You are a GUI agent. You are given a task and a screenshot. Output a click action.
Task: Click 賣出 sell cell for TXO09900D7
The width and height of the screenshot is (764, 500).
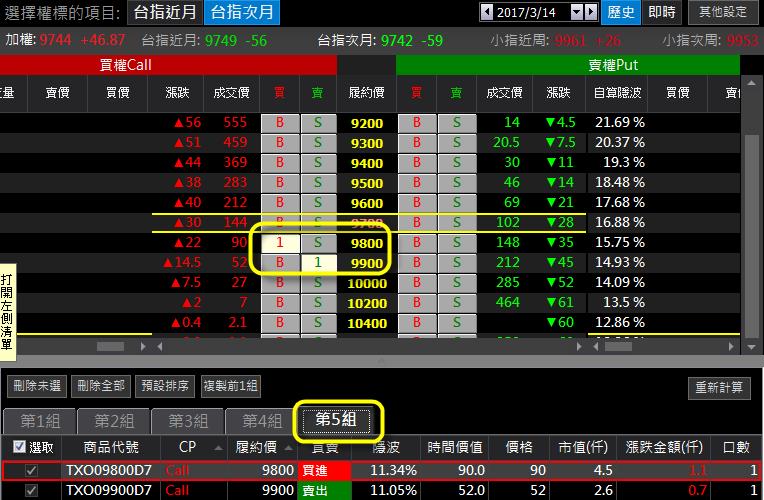tap(324, 490)
